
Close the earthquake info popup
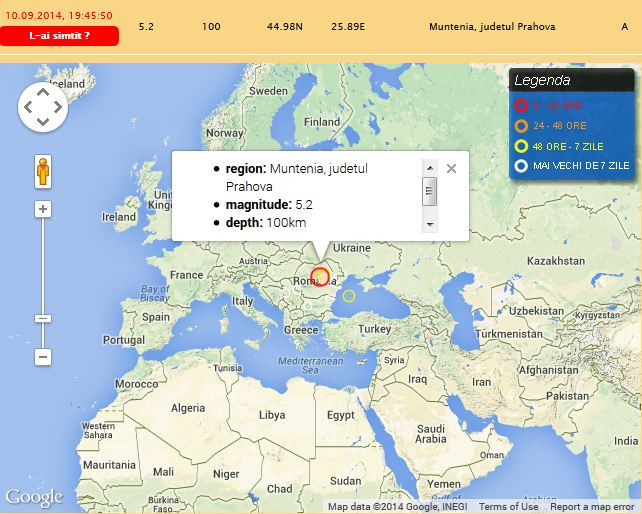coord(451,169)
